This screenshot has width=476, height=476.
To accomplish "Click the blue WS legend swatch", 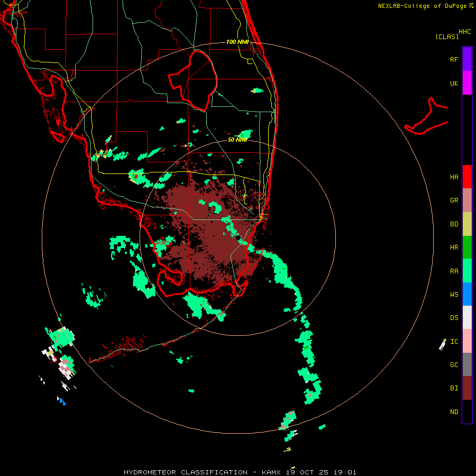I will pos(467,294).
